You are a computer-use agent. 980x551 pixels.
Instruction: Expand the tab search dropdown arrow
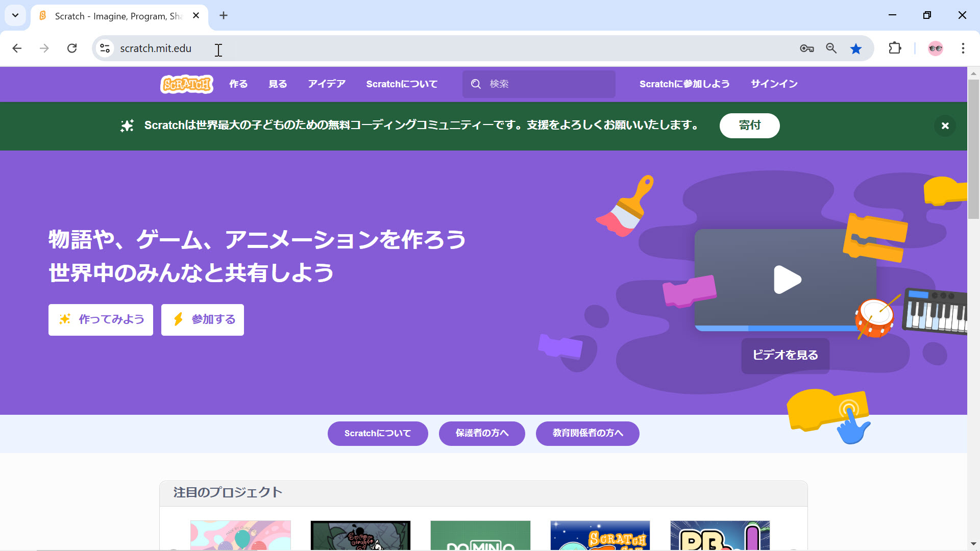pyautogui.click(x=15, y=15)
